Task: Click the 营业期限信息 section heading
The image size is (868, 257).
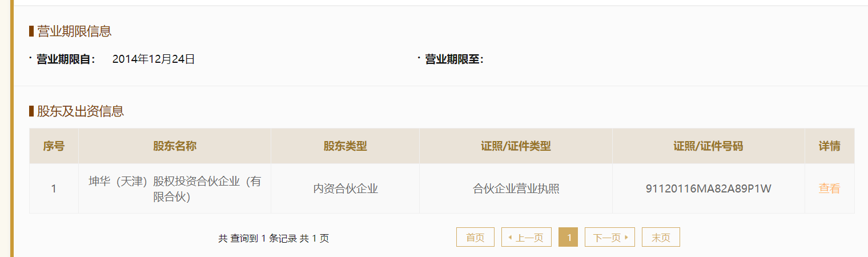Action: (74, 31)
